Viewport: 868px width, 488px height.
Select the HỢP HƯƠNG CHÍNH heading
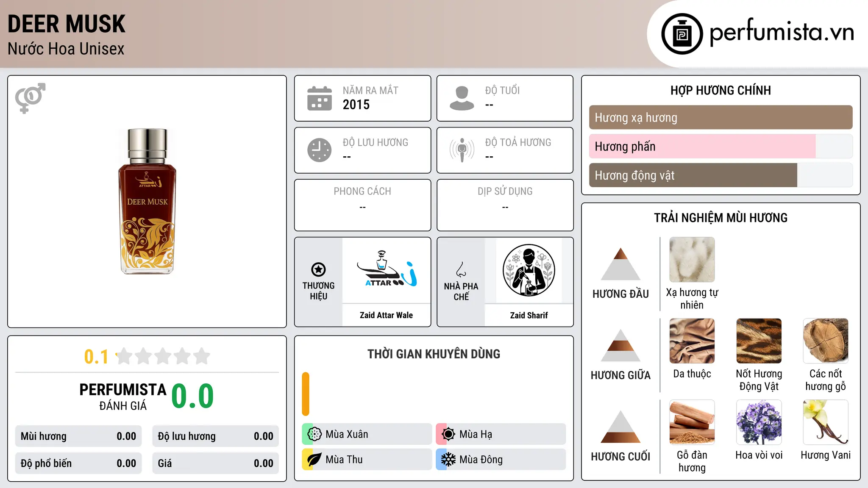tap(721, 90)
